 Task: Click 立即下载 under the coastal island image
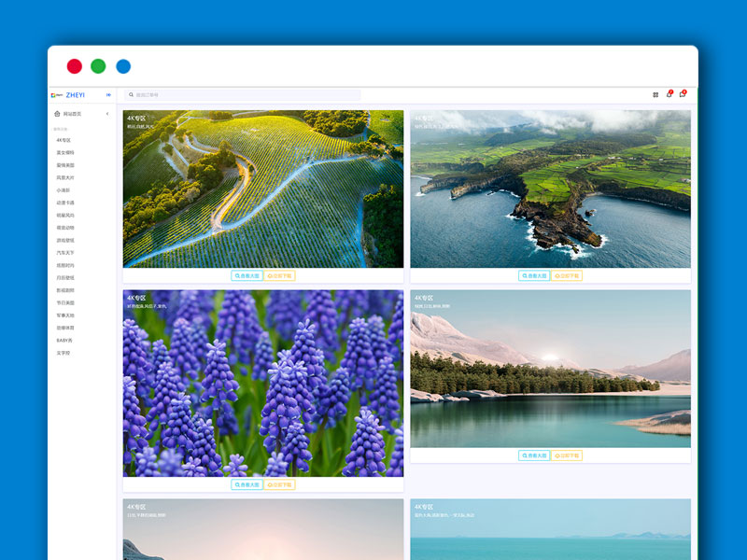(x=567, y=276)
